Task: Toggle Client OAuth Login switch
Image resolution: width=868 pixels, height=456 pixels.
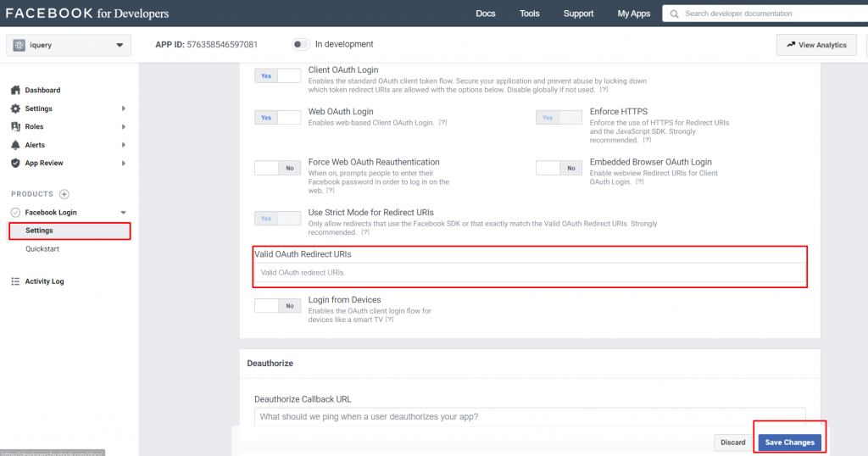Action: tap(278, 75)
